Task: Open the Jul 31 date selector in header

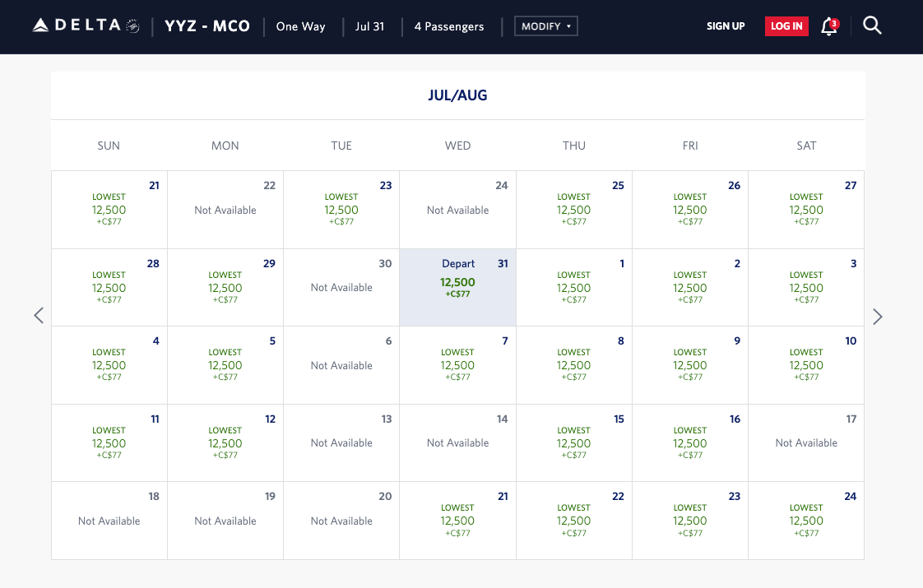Action: click(x=370, y=25)
